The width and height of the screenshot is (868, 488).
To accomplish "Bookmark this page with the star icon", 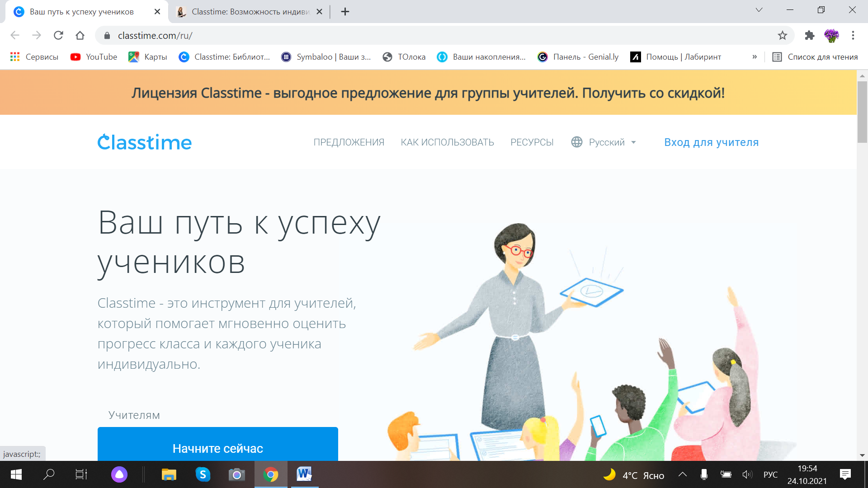I will [783, 35].
